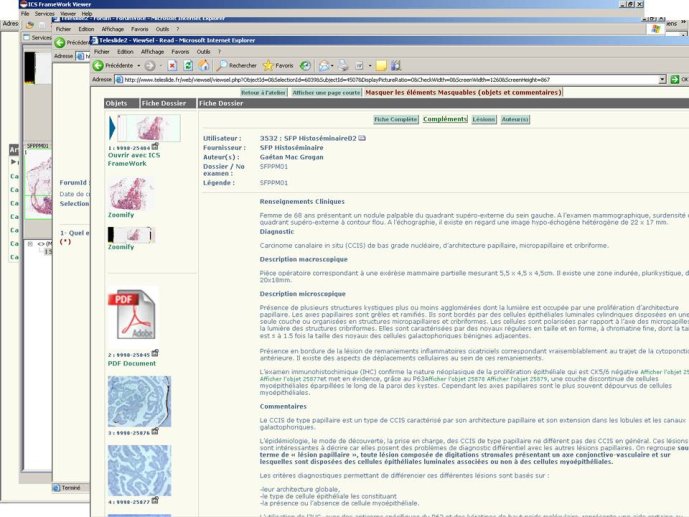Click the PDF Document link
The image size is (689, 517).
coord(131,364)
